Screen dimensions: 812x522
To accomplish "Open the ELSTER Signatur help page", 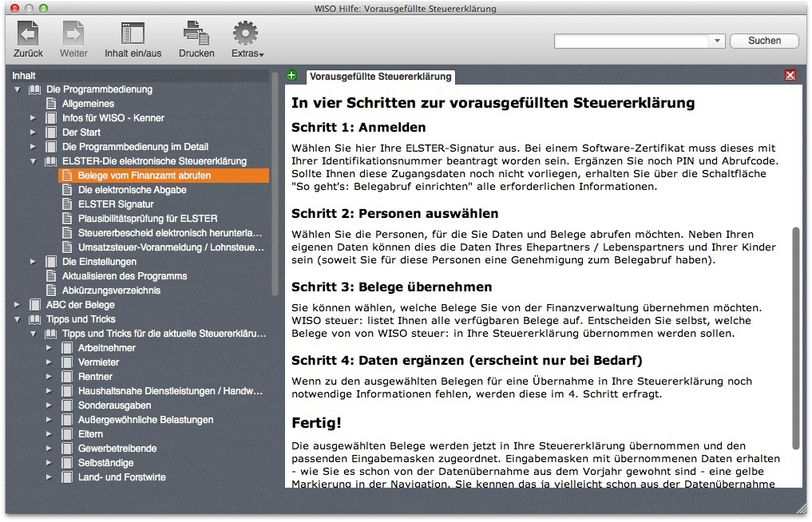I will 116,204.
